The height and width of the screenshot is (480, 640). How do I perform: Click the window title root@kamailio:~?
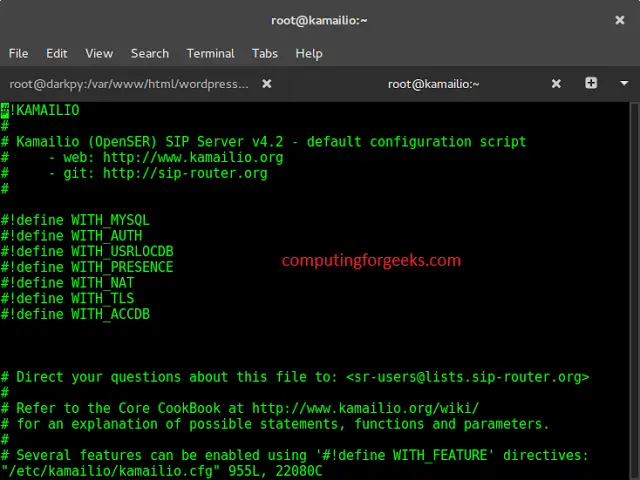(319, 20)
